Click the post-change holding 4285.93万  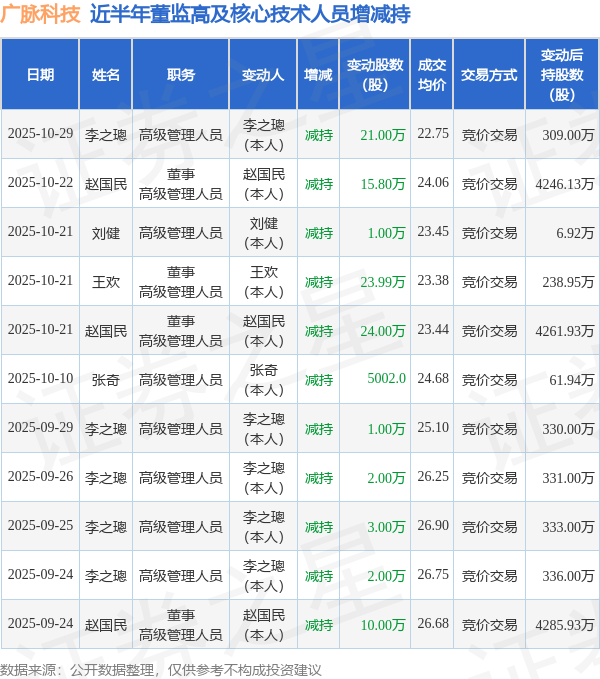[x=565, y=625]
